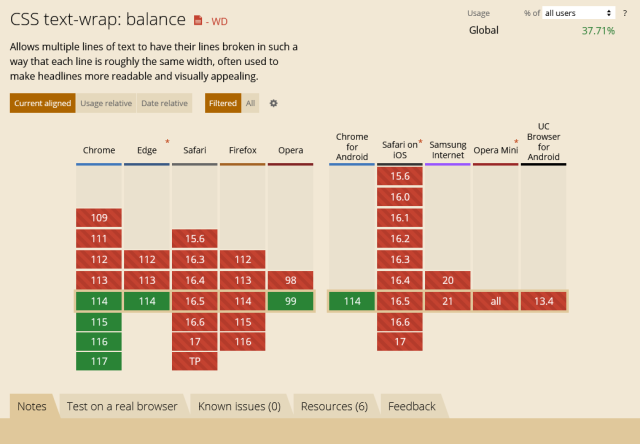Click Firefox 112 version cell
The height and width of the screenshot is (444, 640).
tap(243, 260)
